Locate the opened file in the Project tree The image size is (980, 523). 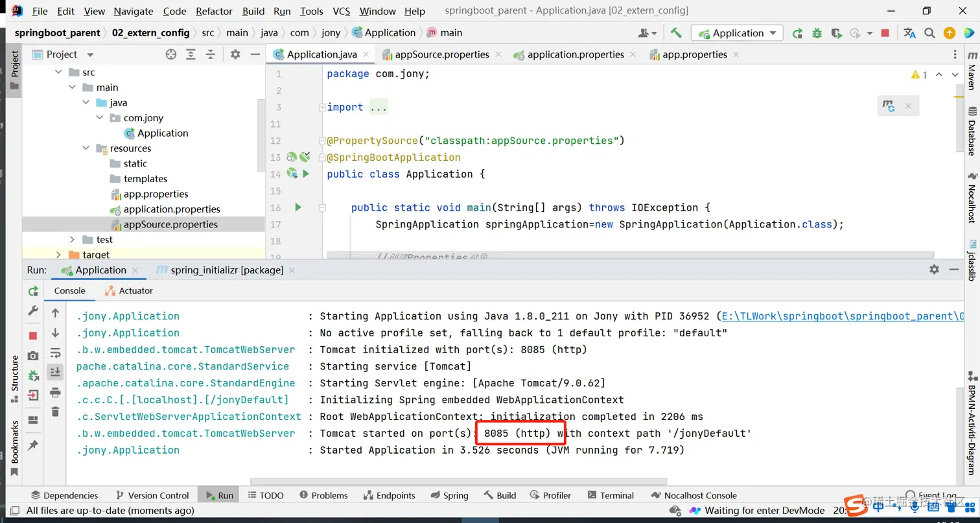[171, 54]
